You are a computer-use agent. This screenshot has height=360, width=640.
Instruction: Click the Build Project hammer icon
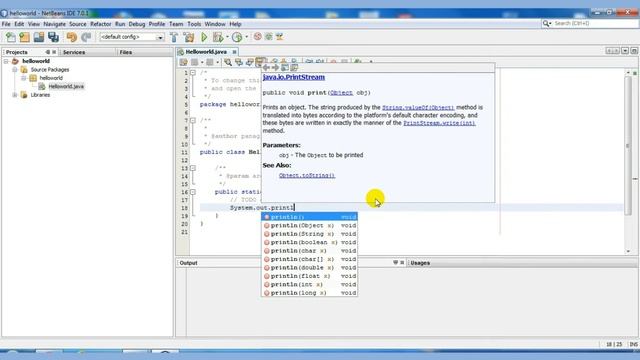[174, 37]
